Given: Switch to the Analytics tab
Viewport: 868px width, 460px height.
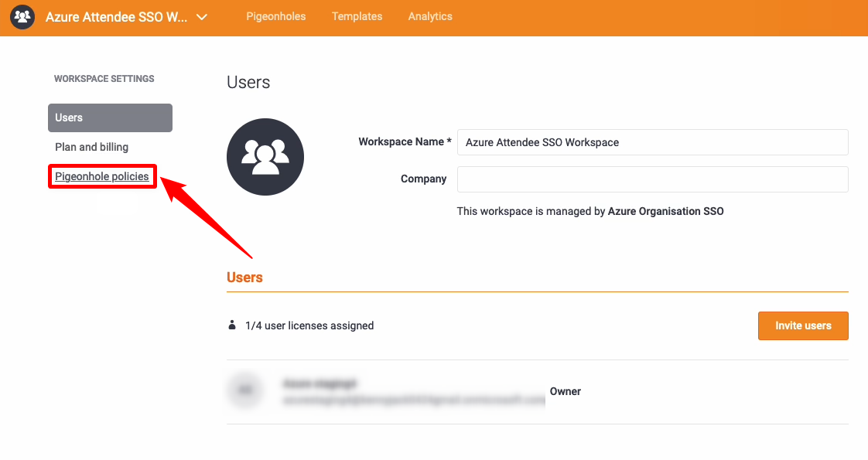Looking at the screenshot, I should pos(430,16).
